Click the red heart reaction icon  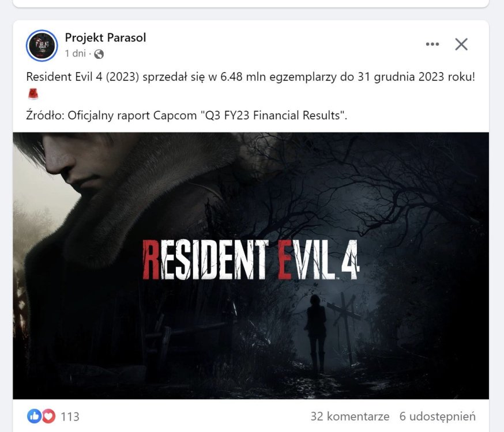[x=48, y=416]
